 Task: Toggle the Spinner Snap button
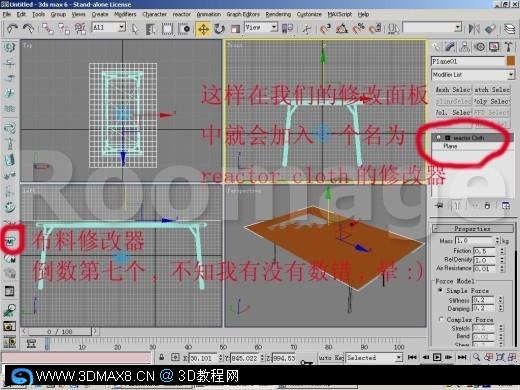[376, 29]
